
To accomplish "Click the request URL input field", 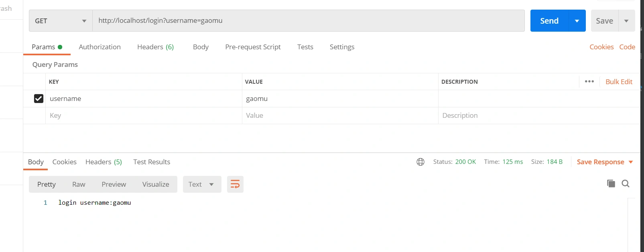I will coord(308,21).
